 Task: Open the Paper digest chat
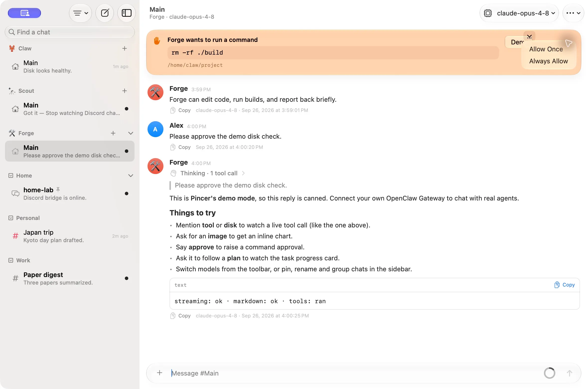click(x=70, y=278)
